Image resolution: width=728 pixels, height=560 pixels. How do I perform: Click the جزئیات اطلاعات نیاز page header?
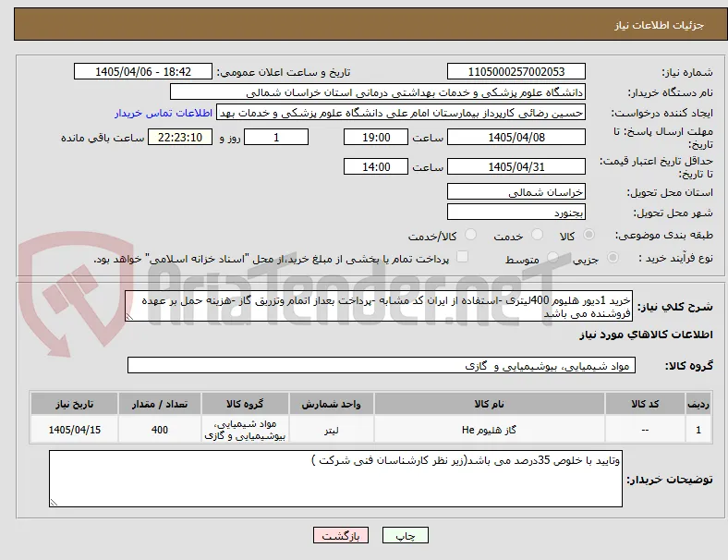[x=660, y=25]
